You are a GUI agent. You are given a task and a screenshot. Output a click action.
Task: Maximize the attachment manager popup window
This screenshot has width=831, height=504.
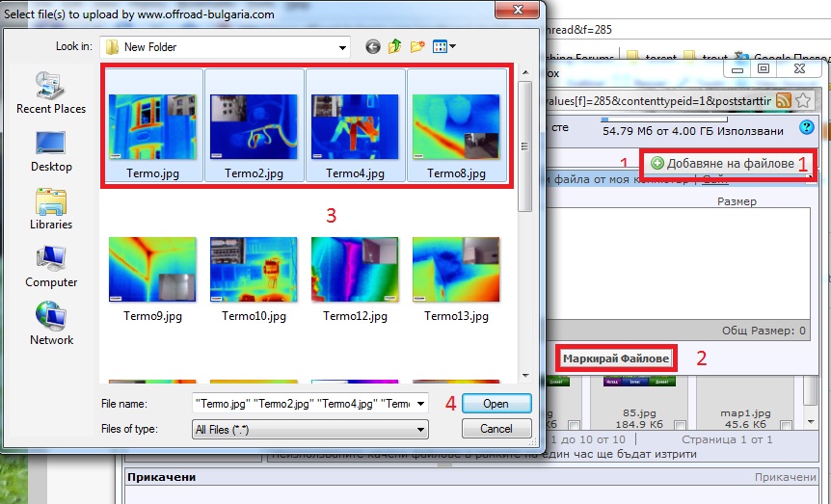[764, 68]
